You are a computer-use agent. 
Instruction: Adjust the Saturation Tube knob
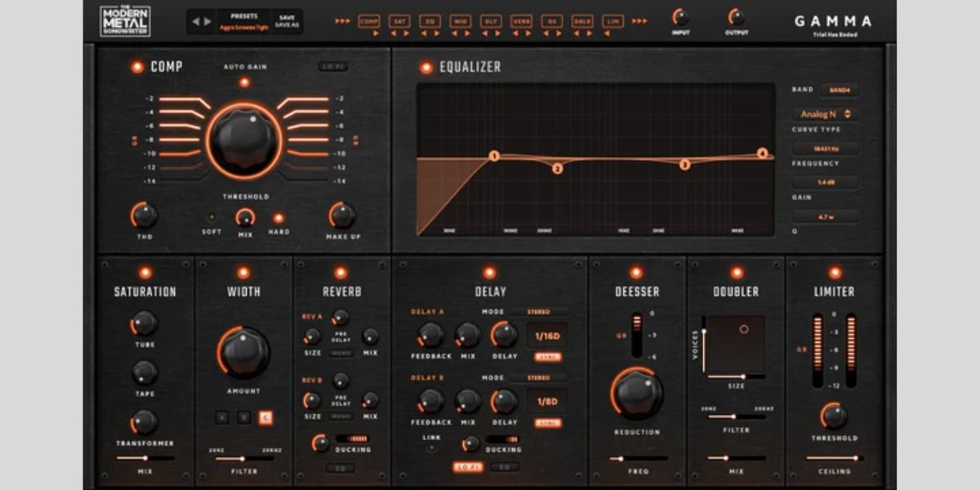pyautogui.click(x=145, y=323)
